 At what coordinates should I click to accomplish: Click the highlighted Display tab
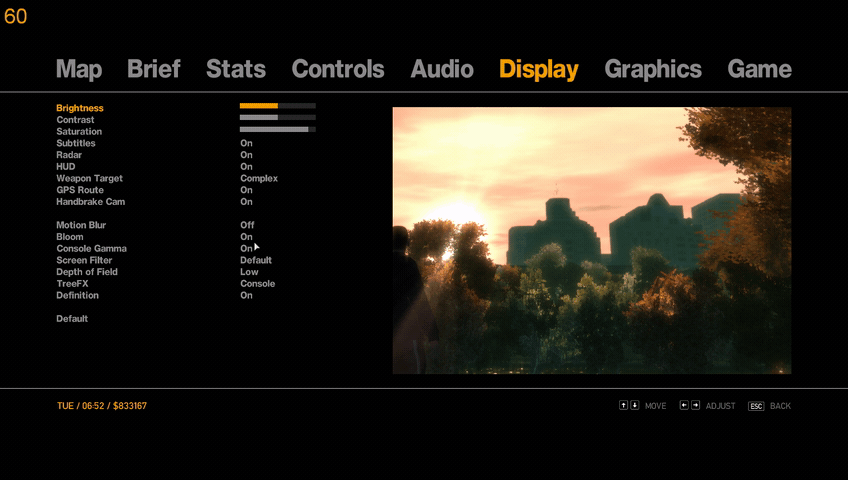(539, 69)
